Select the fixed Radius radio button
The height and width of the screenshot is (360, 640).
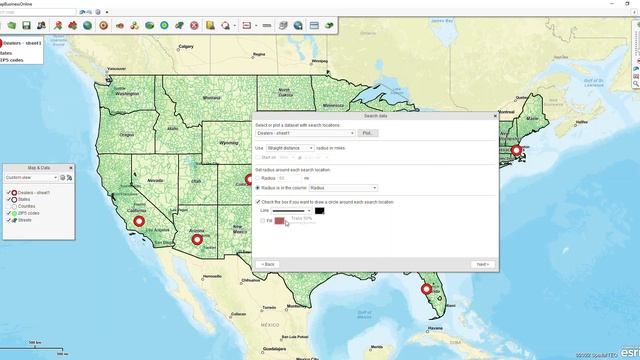click(x=258, y=178)
